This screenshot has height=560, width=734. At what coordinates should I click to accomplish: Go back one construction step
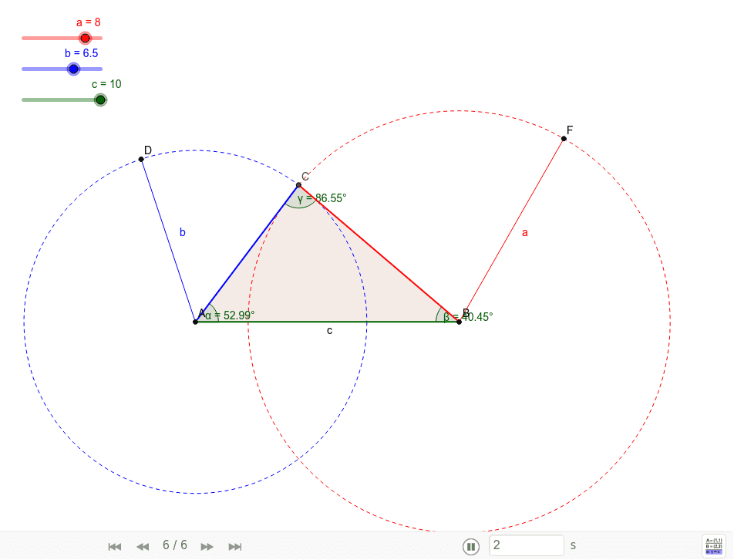(143, 546)
